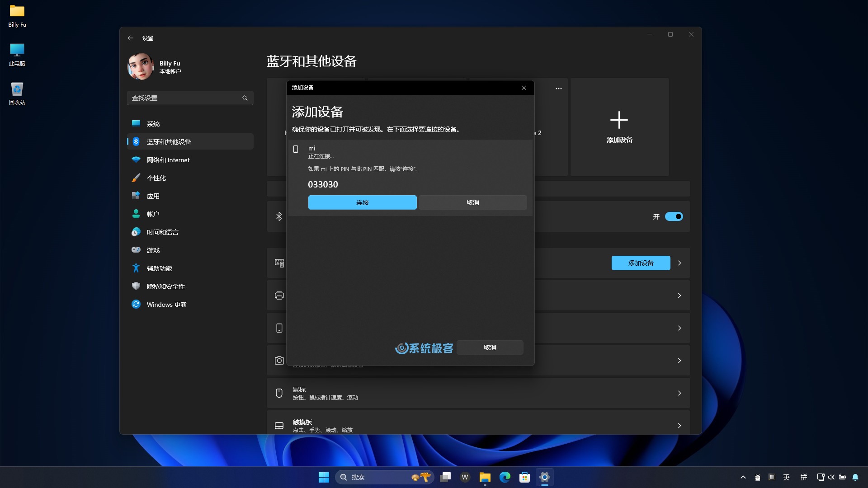This screenshot has height=488, width=868.
Task: Click the taskbar 搜索 box
Action: click(x=384, y=477)
